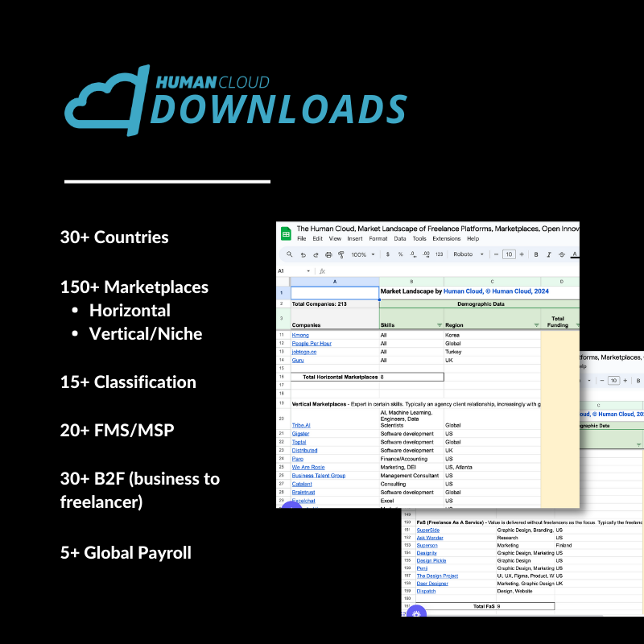This screenshot has height=644, width=644.
Task: Open the Kmong link
Action: (300, 335)
